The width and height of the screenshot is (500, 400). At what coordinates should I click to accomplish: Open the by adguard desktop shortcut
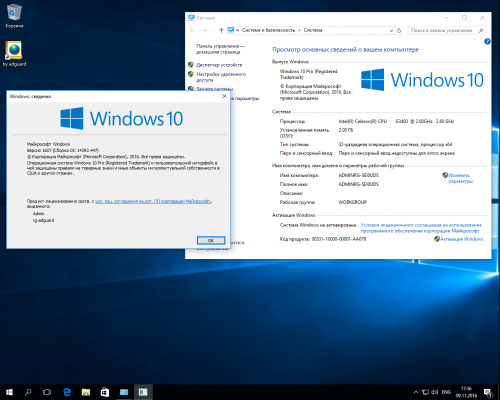(x=14, y=54)
